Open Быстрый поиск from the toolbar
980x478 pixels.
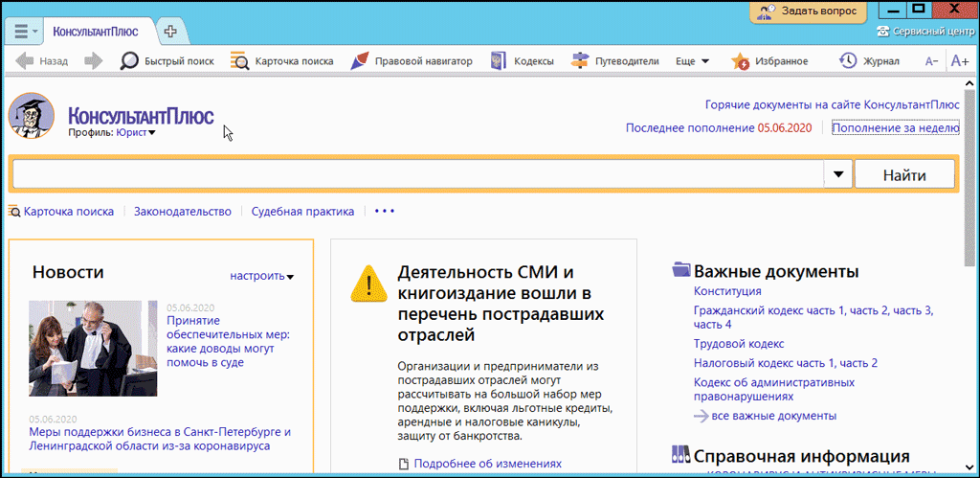point(167,61)
